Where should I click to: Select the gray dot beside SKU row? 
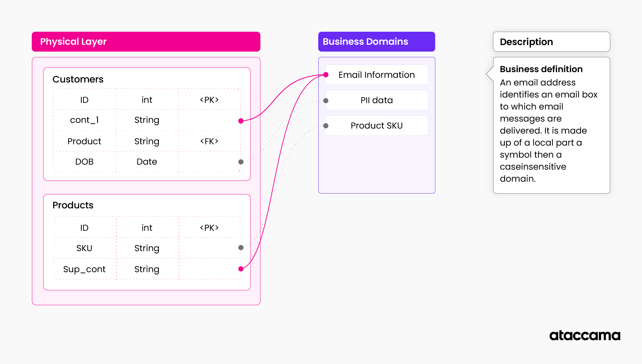pos(240,248)
